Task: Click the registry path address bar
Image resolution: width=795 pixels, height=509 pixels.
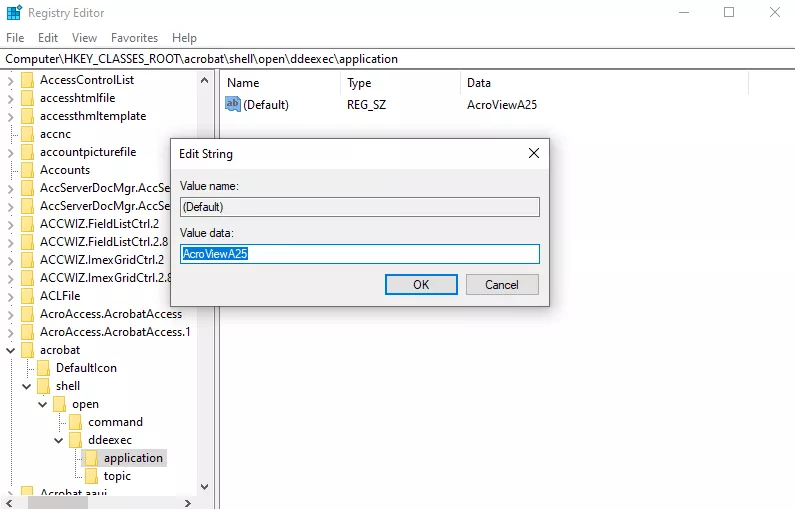Action: [398, 59]
